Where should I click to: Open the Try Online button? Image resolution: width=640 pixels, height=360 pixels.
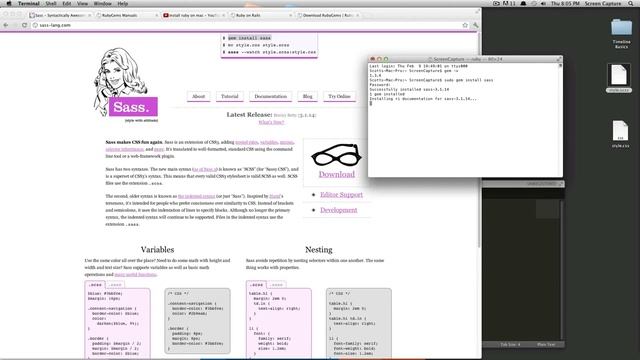[339, 96]
